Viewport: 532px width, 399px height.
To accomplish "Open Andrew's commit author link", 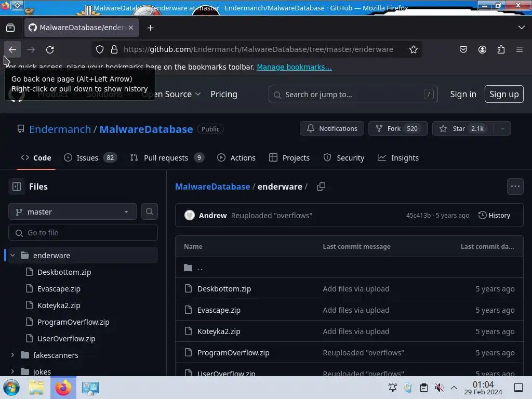I will tap(212, 216).
